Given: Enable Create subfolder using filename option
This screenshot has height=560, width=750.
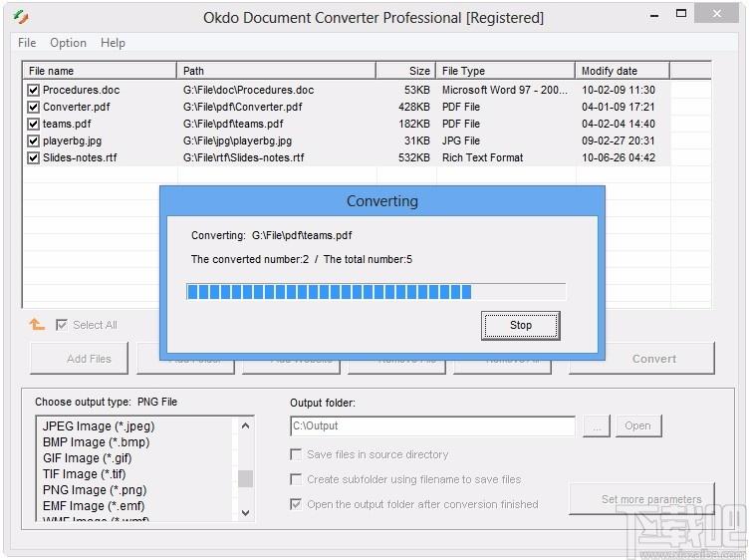Looking at the screenshot, I should [x=296, y=479].
